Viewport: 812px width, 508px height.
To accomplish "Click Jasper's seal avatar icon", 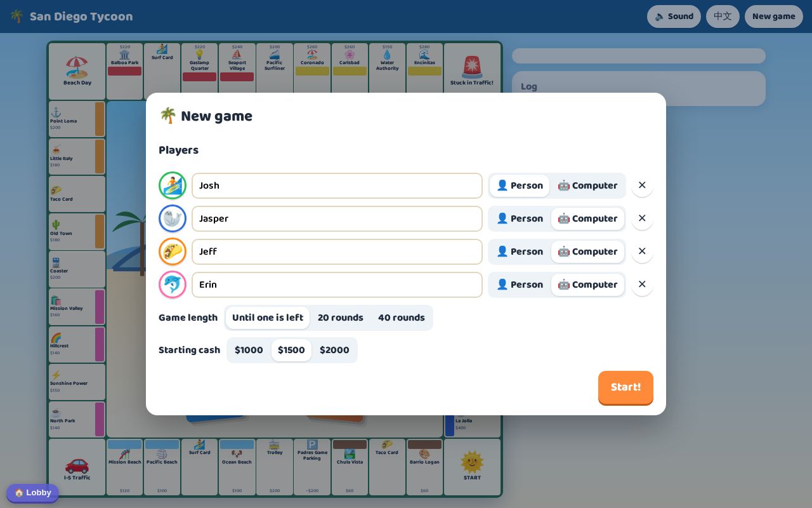I will pos(173,218).
